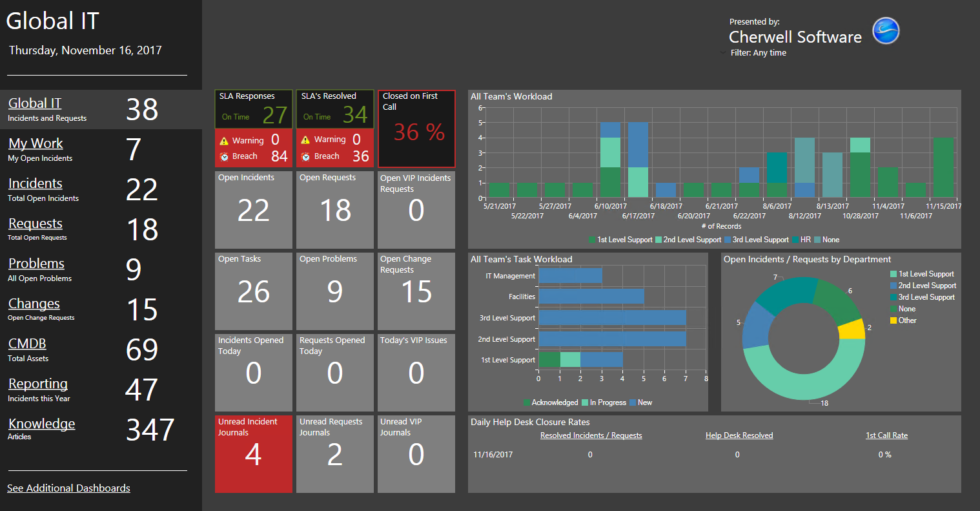Open the red Unread Incident Journals tile
Screen dimensions: 980x511
click(254, 454)
